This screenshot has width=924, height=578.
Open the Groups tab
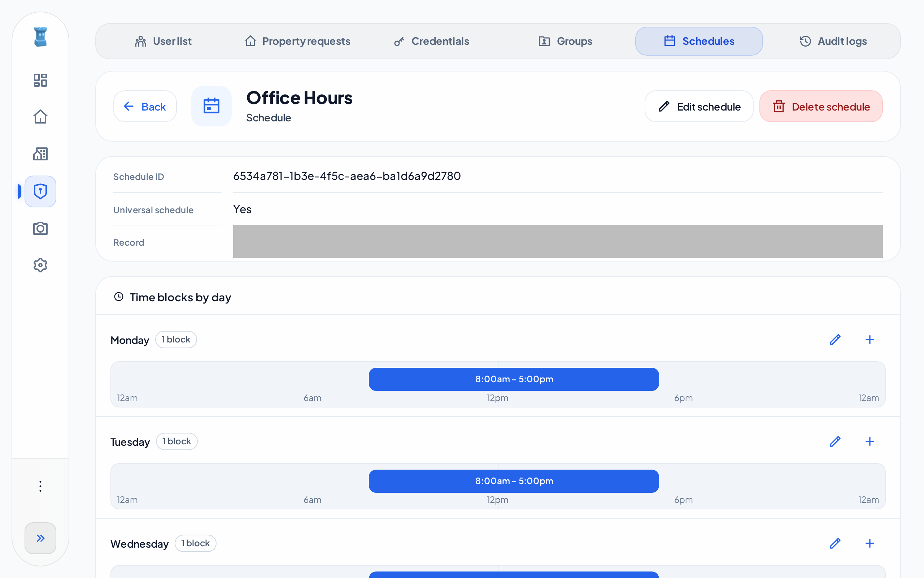click(565, 41)
